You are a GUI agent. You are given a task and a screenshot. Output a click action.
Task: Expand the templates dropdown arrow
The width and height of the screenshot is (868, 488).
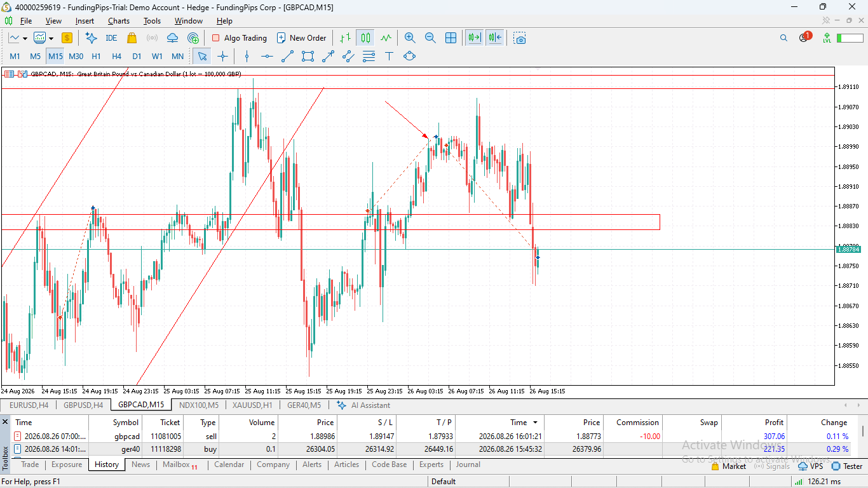point(50,38)
